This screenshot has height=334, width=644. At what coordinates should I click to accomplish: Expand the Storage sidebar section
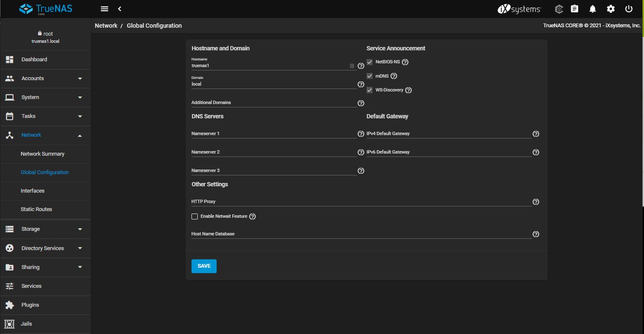[45, 229]
